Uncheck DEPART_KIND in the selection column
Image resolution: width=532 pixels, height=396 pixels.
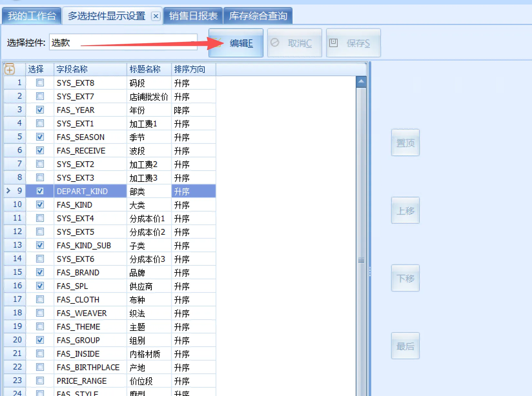pos(40,191)
